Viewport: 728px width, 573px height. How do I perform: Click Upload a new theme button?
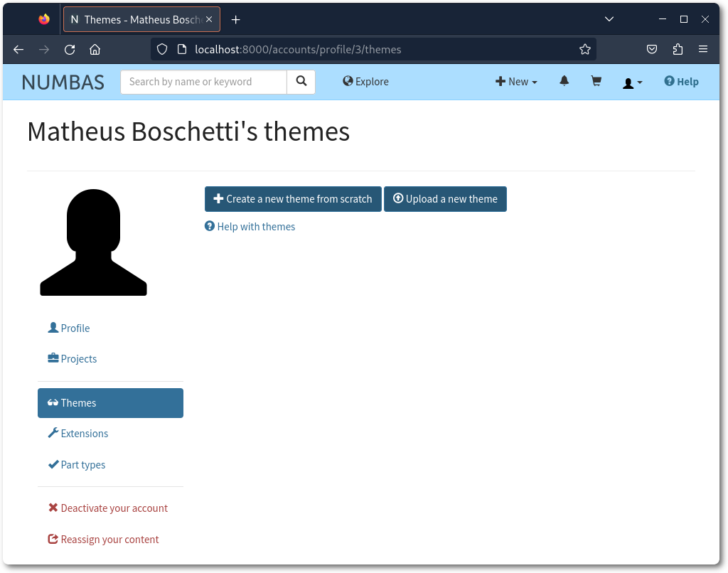[x=445, y=199]
